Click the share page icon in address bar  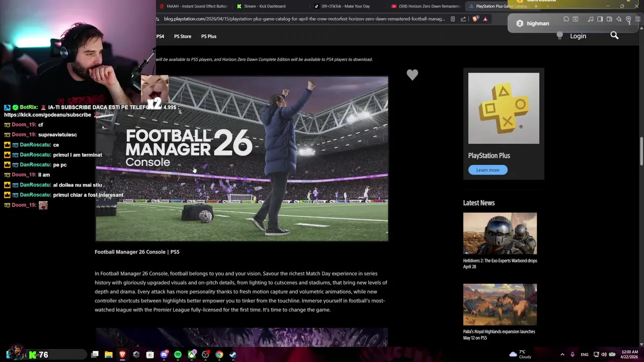[x=463, y=19]
